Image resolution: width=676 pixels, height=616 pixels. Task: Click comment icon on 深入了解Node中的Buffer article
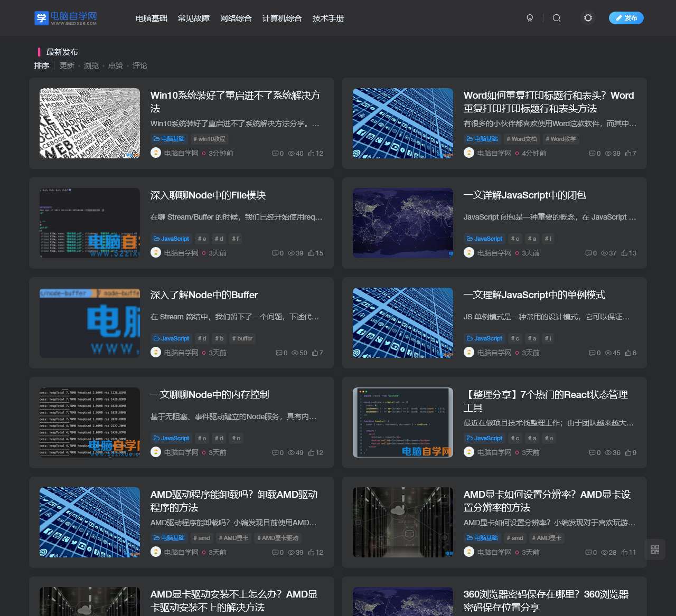[x=279, y=353]
